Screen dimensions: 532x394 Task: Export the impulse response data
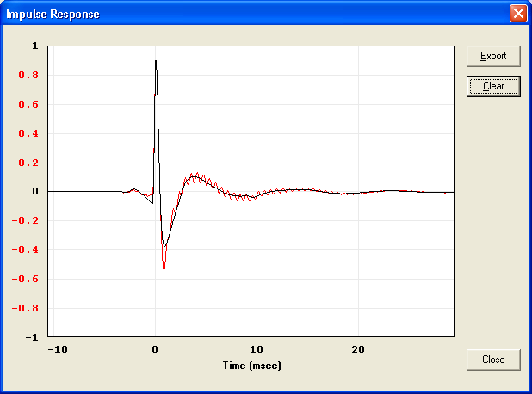point(493,56)
